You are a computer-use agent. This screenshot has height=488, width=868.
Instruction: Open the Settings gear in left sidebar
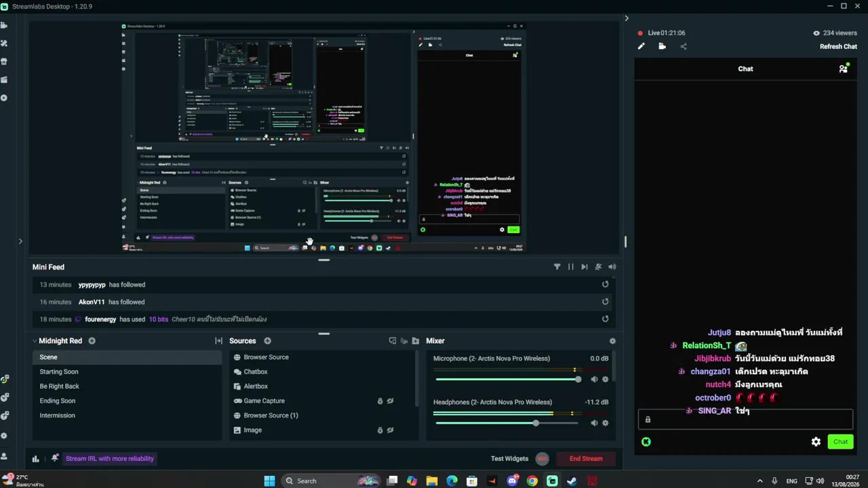click(x=4, y=436)
